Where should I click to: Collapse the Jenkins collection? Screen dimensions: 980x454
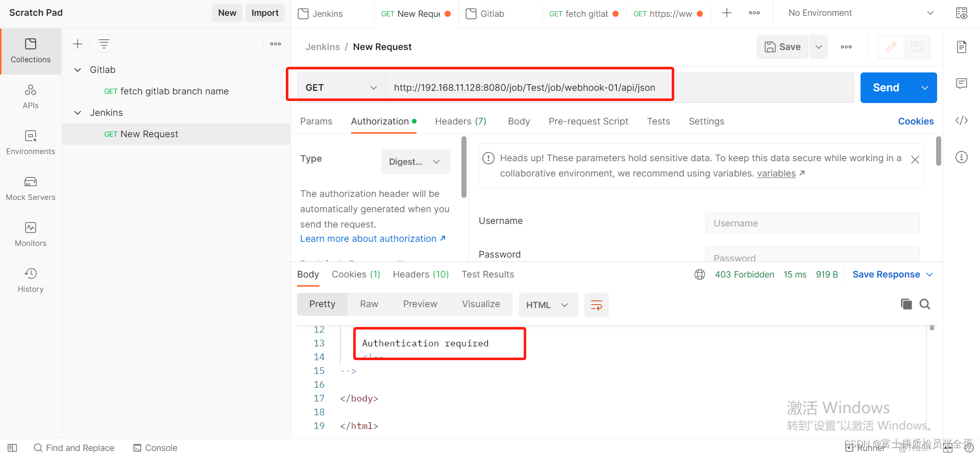pyautogui.click(x=78, y=113)
